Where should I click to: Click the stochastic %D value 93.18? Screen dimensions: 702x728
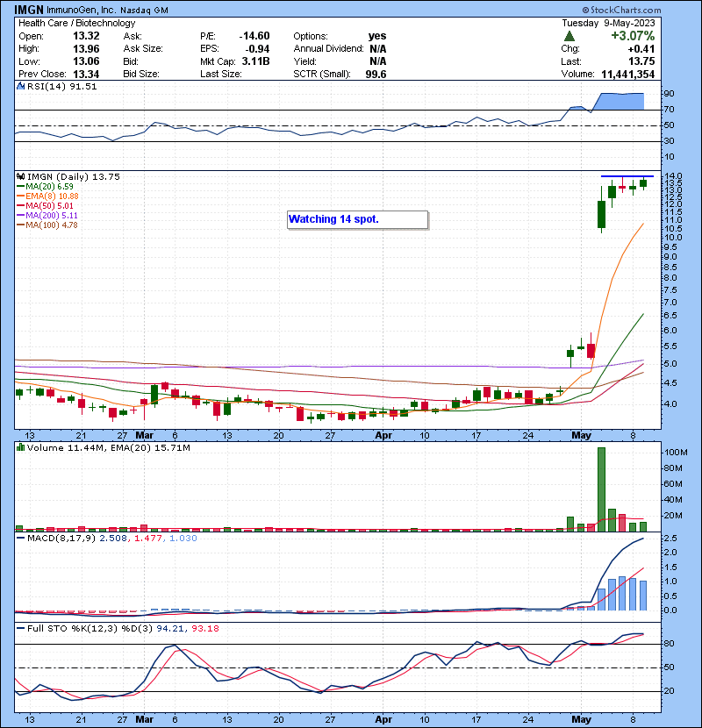tap(204, 629)
